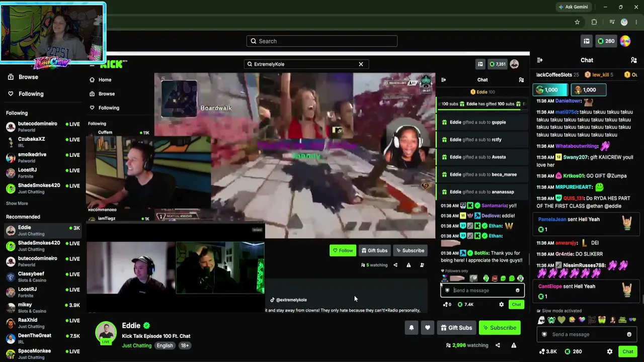Toggle the heart favorite button for Eddie
Image resolution: width=644 pixels, height=362 pixels.
[428, 328]
